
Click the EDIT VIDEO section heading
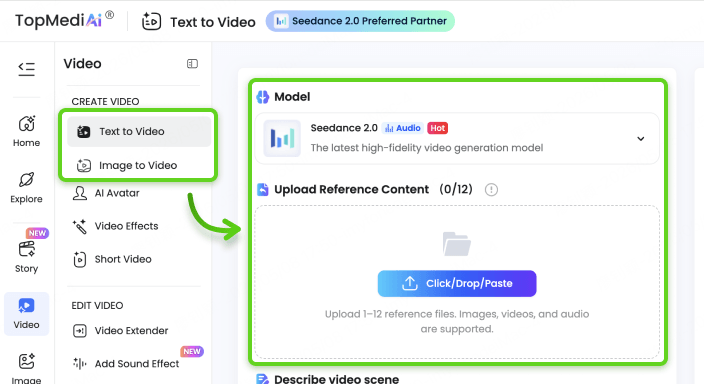click(x=97, y=305)
